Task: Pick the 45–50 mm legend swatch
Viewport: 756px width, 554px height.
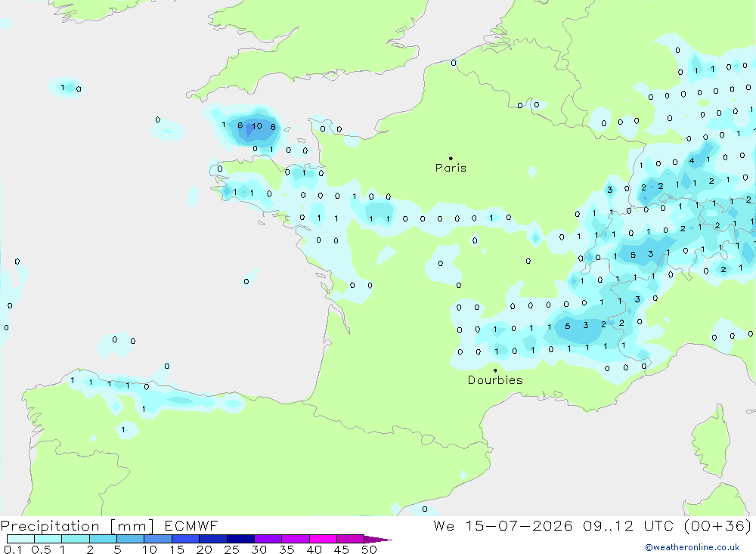Action: pos(351,539)
